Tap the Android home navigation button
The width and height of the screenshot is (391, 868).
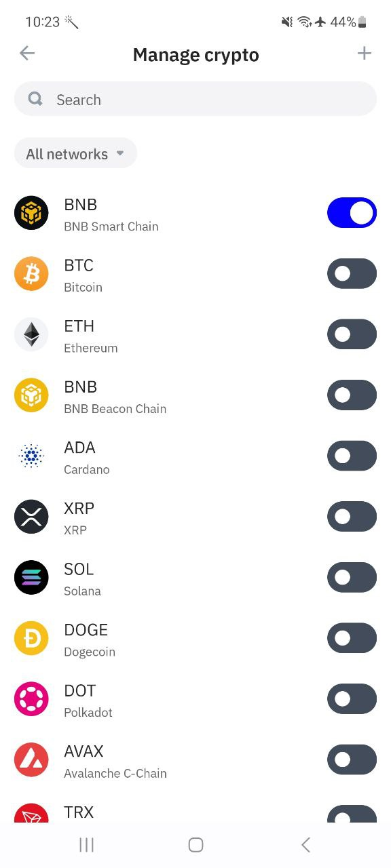click(x=195, y=844)
